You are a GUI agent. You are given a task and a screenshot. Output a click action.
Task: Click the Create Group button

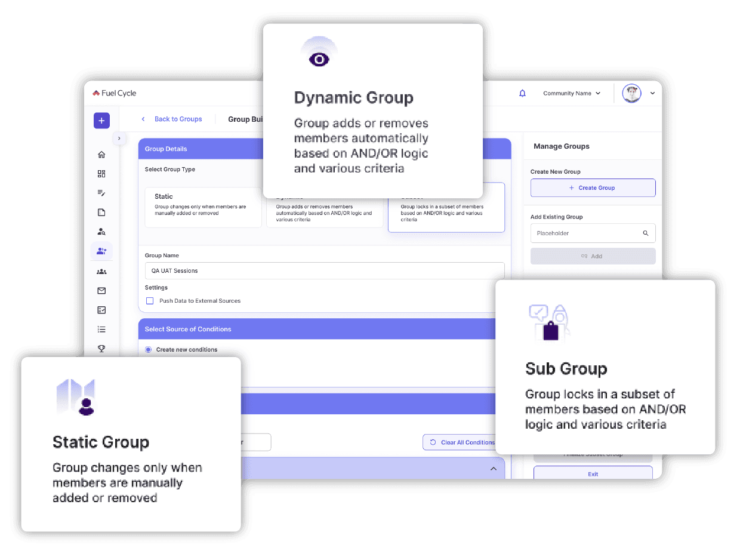(593, 187)
